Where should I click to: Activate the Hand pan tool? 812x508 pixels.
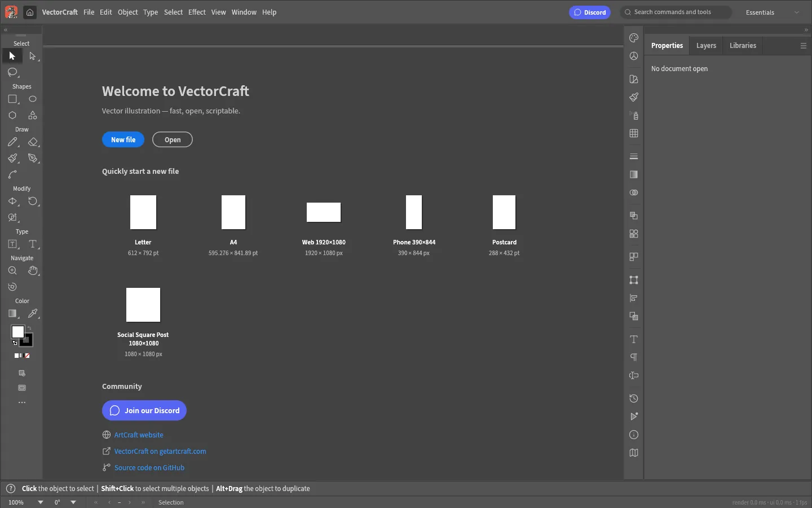33,271
